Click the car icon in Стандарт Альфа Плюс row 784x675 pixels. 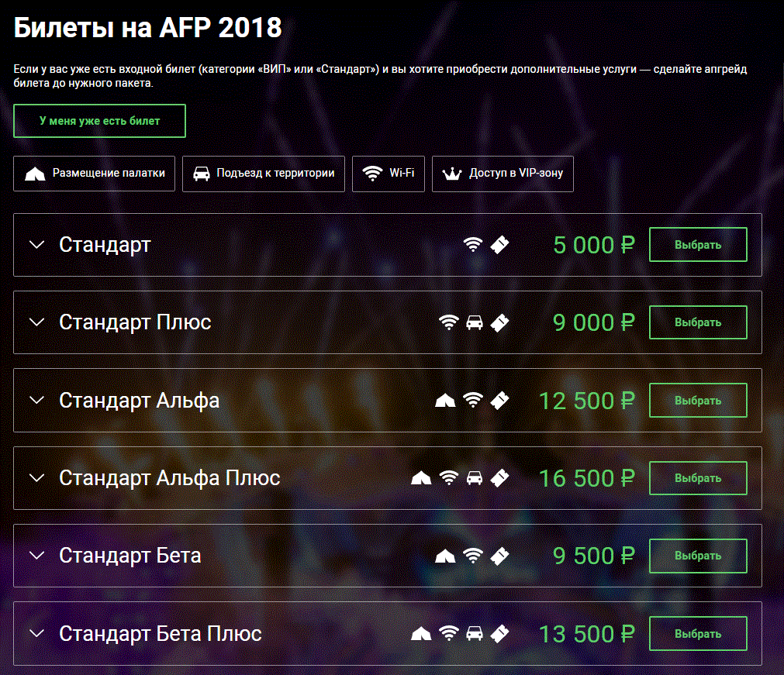point(475,478)
